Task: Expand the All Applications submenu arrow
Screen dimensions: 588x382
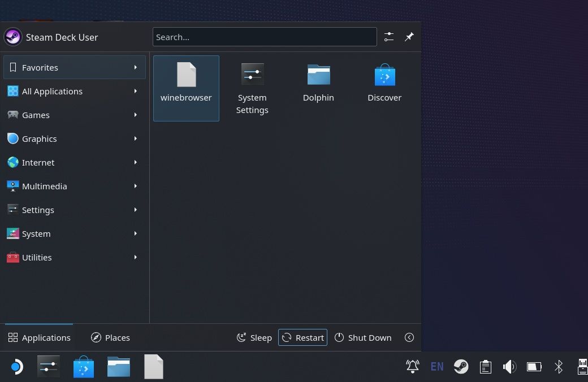Action: pos(135,91)
